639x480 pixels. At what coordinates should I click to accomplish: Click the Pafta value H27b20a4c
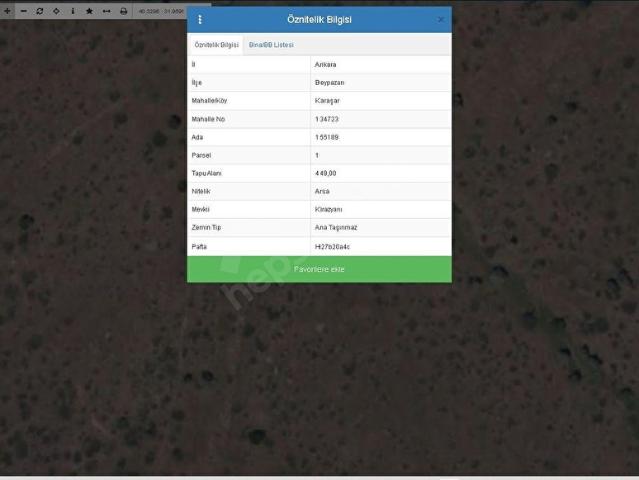coord(332,246)
